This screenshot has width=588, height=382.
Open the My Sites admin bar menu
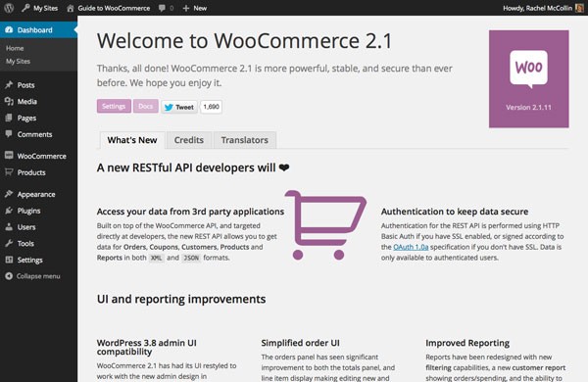(40, 8)
